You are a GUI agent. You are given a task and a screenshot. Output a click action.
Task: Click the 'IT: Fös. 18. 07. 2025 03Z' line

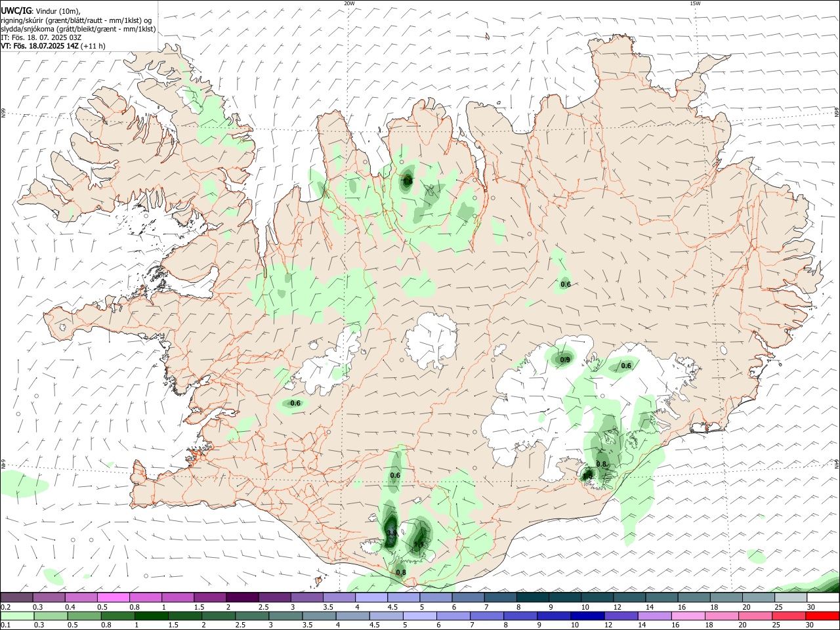pos(41,37)
